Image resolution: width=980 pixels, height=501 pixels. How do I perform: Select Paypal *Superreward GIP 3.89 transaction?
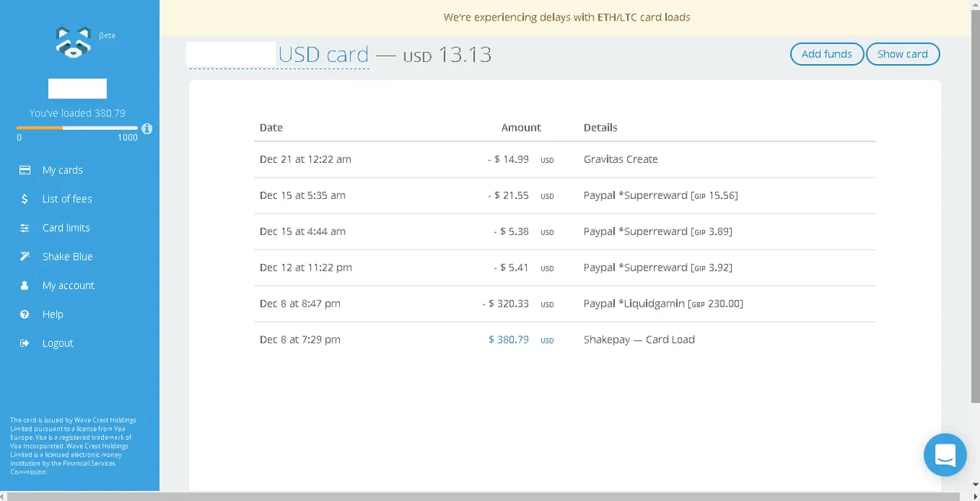(658, 231)
